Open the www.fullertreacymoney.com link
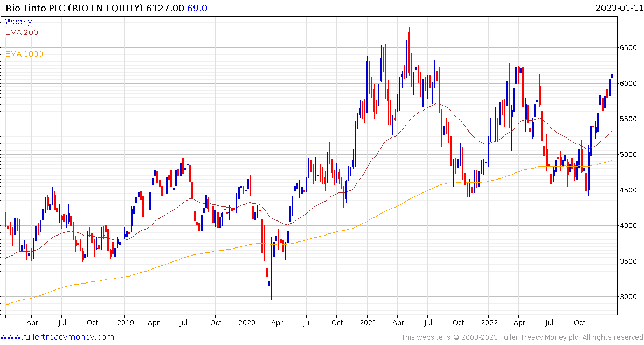 tap(57, 337)
